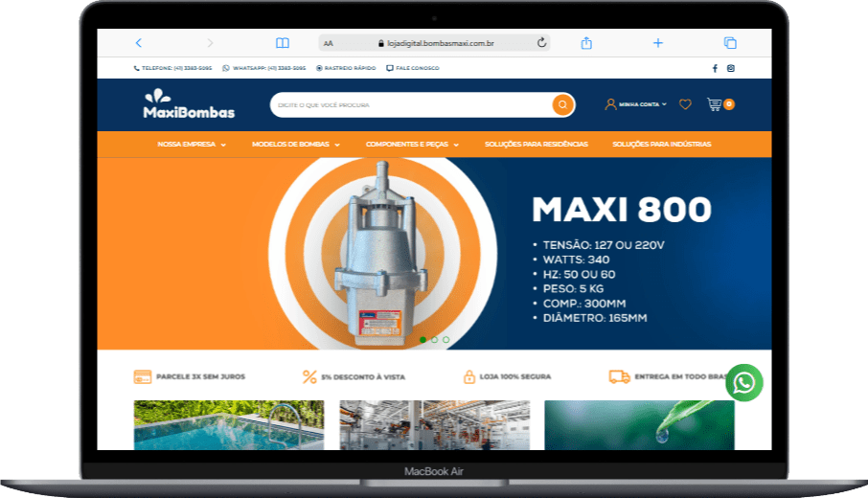Viewport: 868px width, 498px height.
Task: Switch to the third banner slide dot
Action: [x=445, y=339]
